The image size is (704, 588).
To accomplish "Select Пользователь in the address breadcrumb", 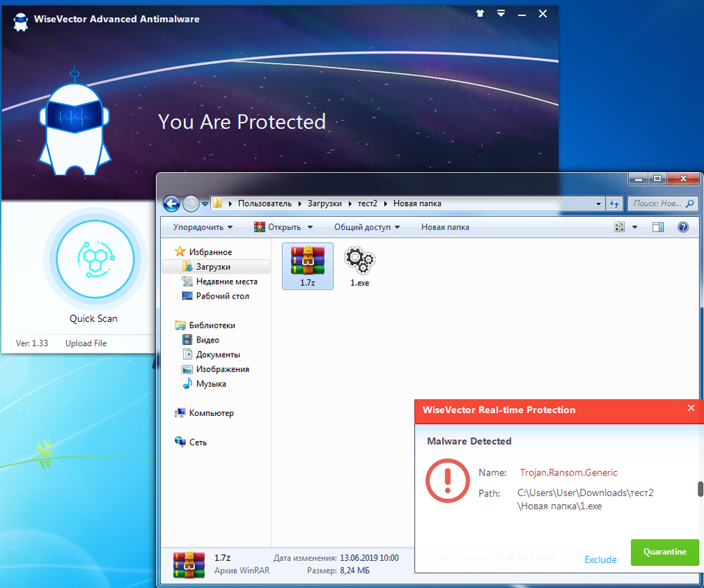I will pos(265,204).
